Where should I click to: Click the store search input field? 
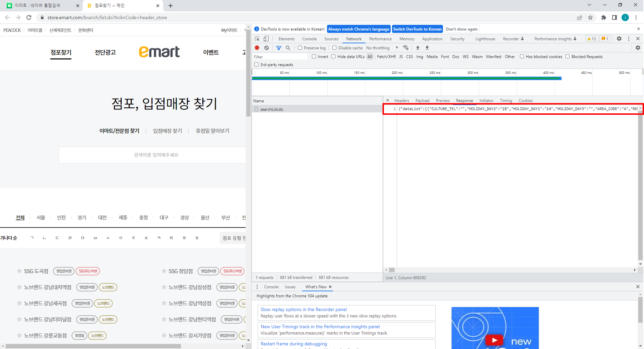153,155
